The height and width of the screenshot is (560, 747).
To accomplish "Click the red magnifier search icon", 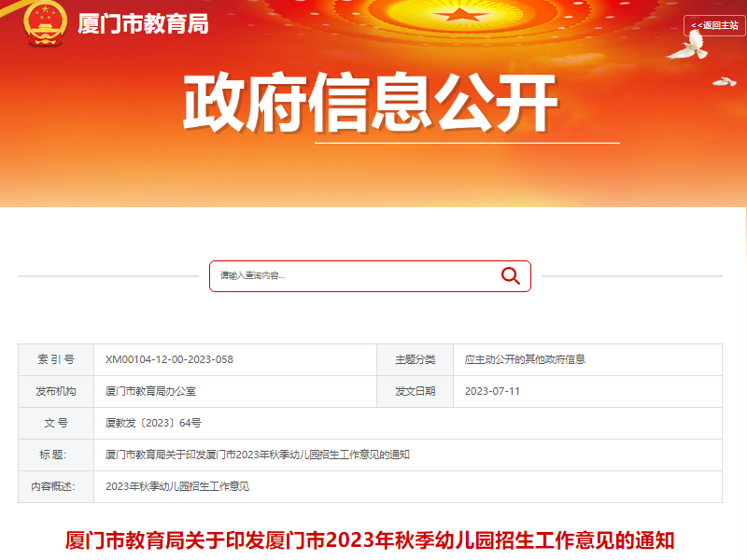I will point(510,275).
